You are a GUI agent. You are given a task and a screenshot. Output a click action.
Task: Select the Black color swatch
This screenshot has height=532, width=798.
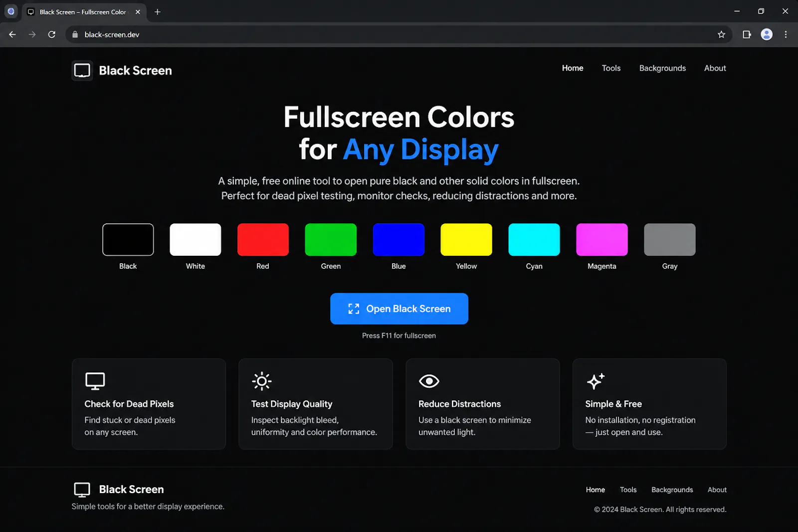click(x=128, y=239)
